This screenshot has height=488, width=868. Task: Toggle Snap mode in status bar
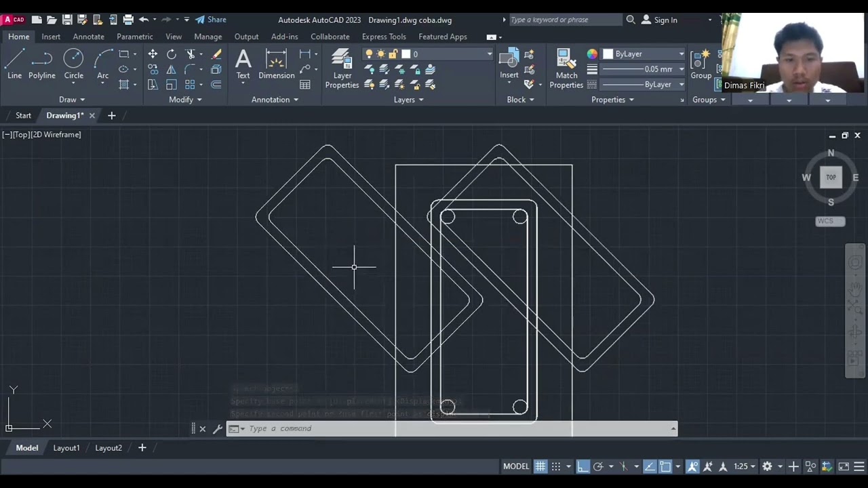[556, 466]
